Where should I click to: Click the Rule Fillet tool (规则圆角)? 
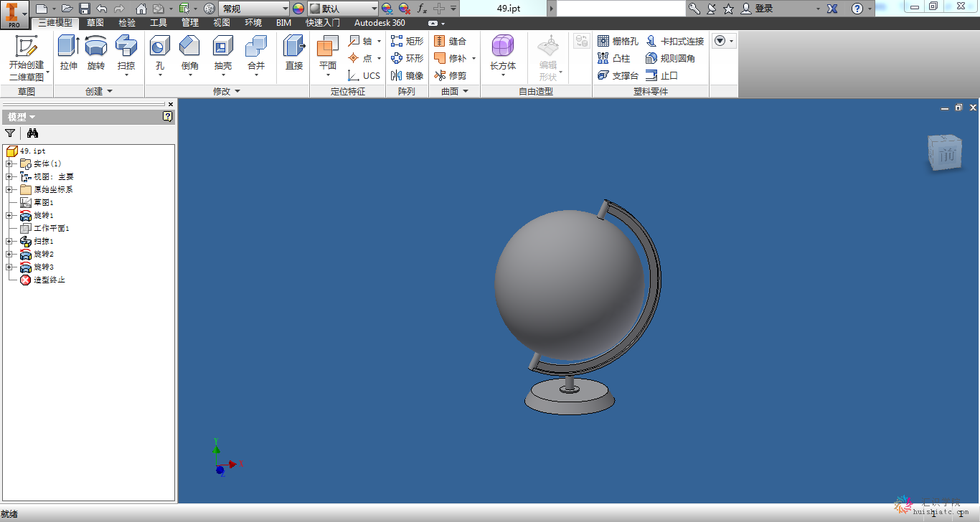[670, 58]
